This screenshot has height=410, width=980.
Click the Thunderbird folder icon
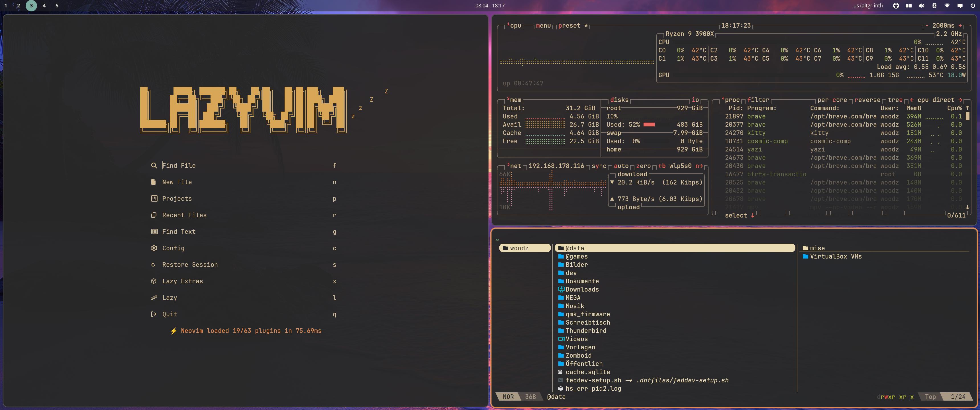point(561,331)
